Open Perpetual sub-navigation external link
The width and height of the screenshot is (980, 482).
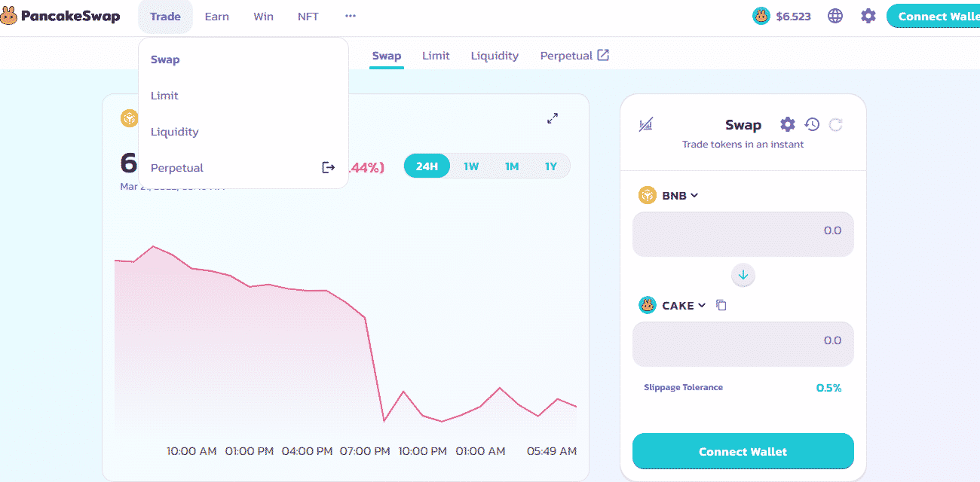click(574, 56)
